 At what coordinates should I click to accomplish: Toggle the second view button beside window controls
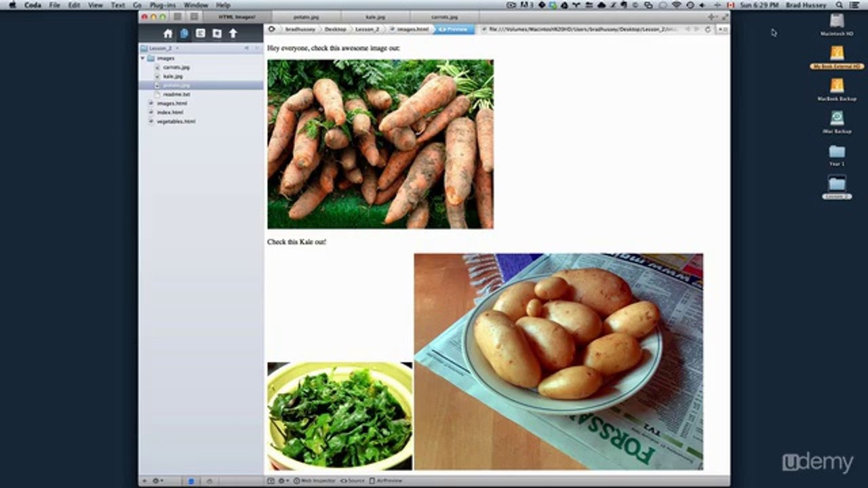point(195,16)
